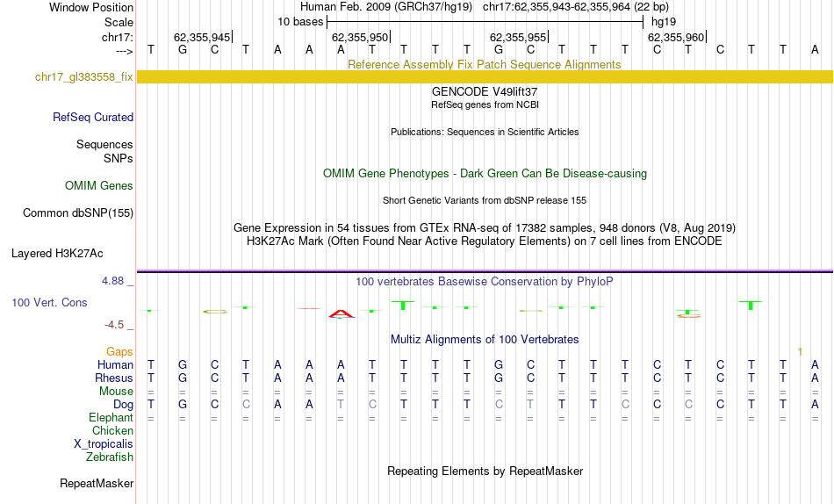Click Repeating Elements by RepeatMasker title
The width and height of the screenshot is (834, 504).
coord(485,471)
